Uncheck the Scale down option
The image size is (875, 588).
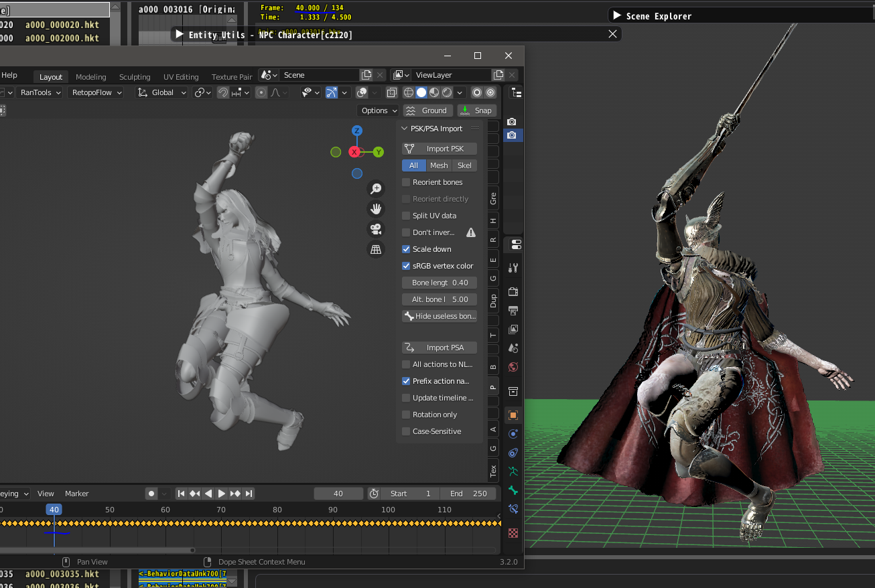[406, 249]
